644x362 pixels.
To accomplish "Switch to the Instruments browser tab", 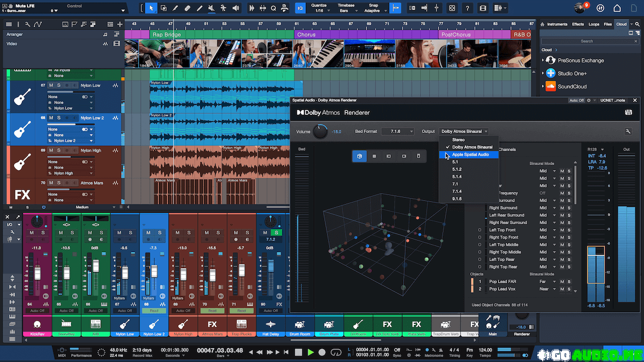I will [557, 24].
